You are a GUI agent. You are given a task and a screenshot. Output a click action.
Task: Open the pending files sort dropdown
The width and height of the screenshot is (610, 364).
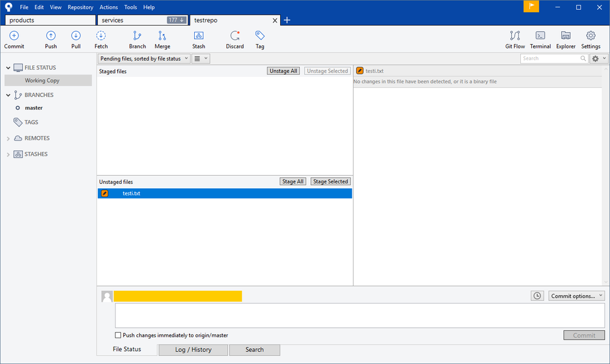pos(143,59)
